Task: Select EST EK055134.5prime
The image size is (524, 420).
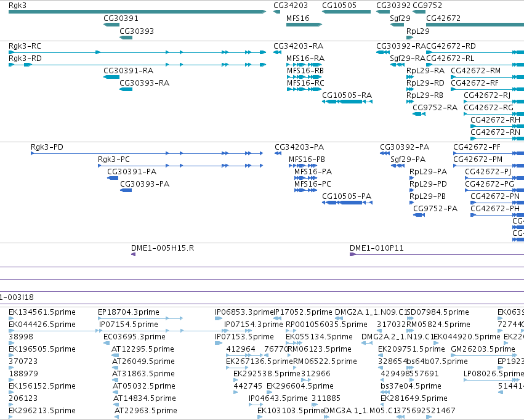Action: pyautogui.click(x=294, y=343)
